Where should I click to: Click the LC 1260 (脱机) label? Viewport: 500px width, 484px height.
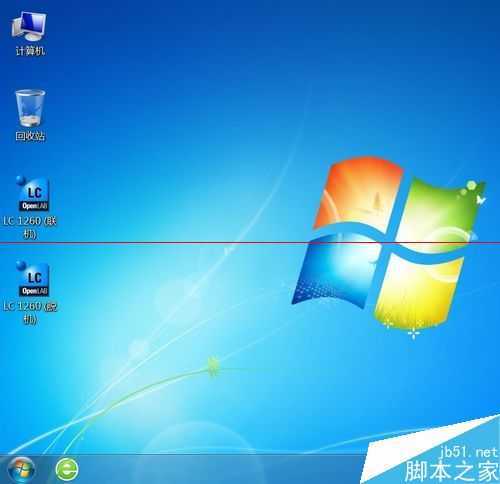30,313
